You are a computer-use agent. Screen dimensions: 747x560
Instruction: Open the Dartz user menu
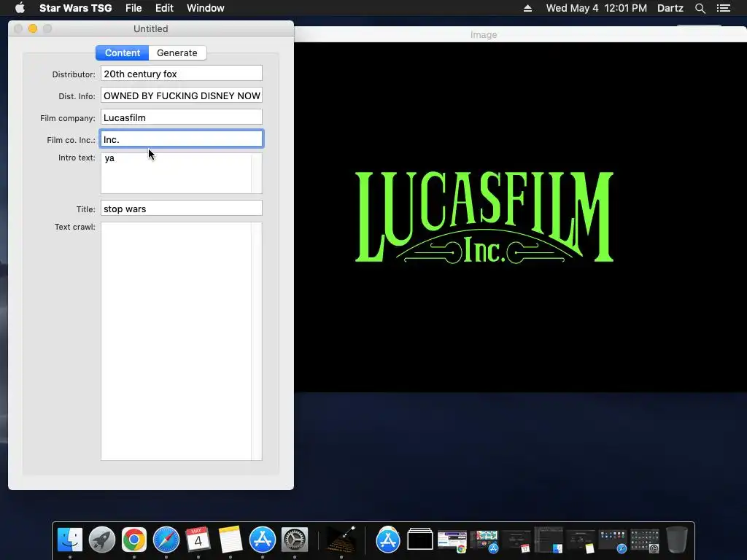[670, 8]
